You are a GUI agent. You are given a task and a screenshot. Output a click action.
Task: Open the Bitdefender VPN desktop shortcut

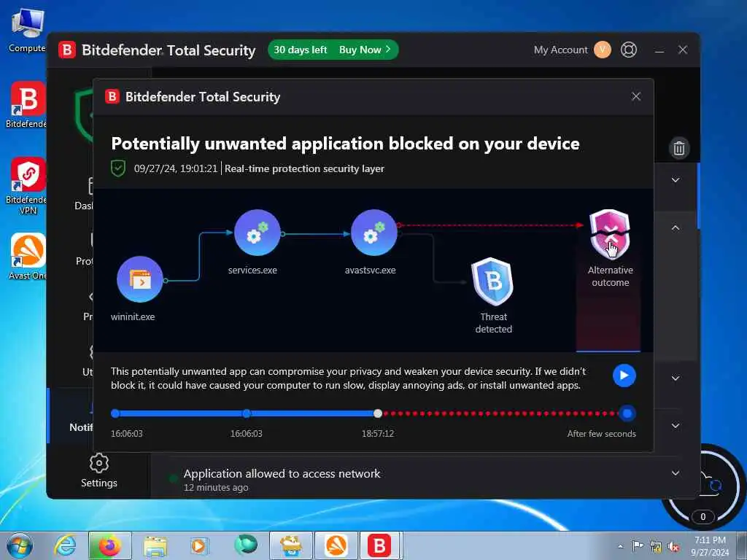point(28,186)
